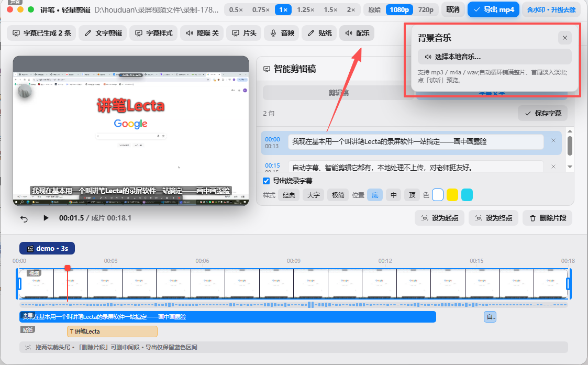Set playback speed to 1.25×
The height and width of the screenshot is (365, 588).
coord(306,10)
